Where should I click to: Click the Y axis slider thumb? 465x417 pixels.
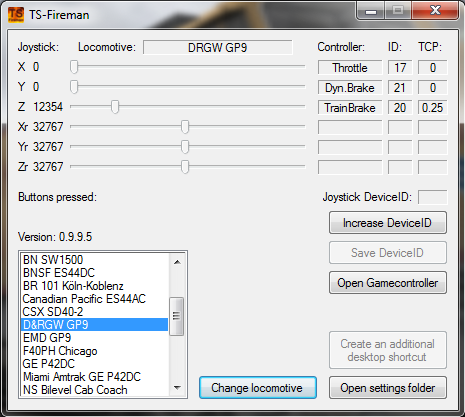point(74,87)
